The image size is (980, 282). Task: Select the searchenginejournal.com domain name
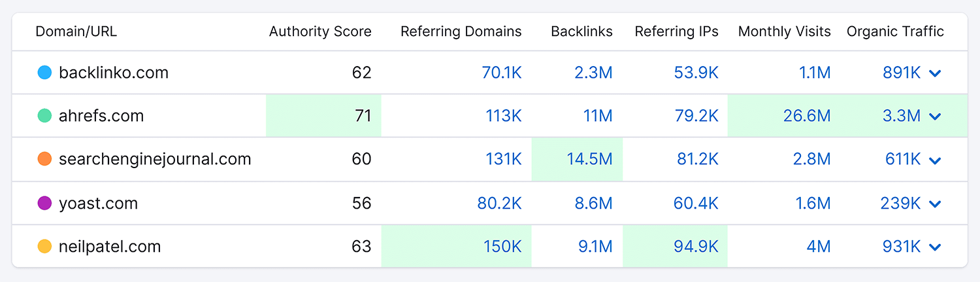[155, 159]
